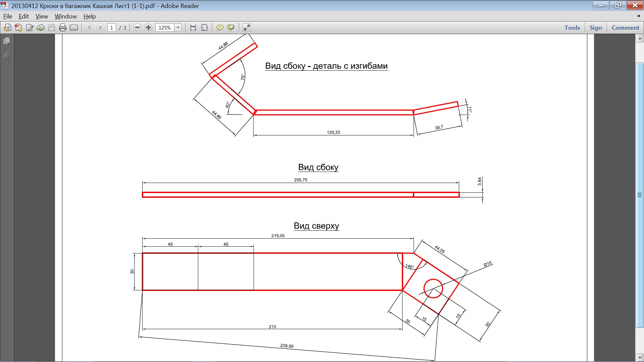Select the highlight text tool
Screen dimensions: 644x362
231,28
